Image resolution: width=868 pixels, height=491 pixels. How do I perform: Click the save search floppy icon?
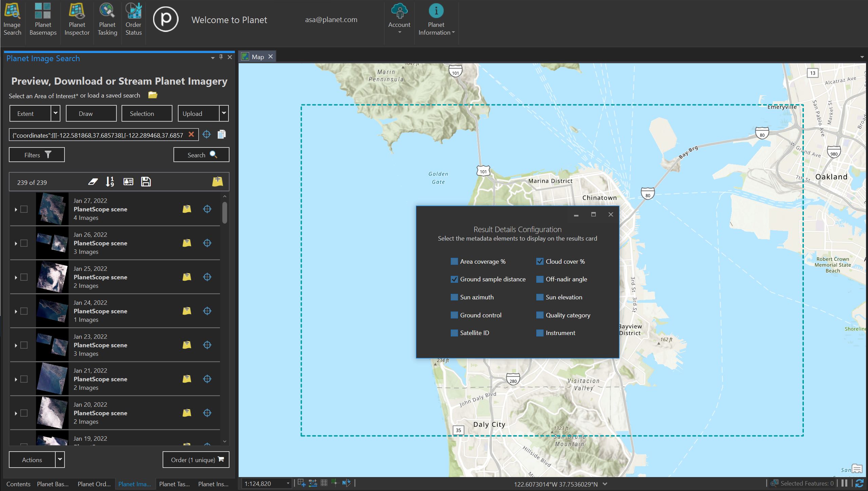(x=146, y=182)
